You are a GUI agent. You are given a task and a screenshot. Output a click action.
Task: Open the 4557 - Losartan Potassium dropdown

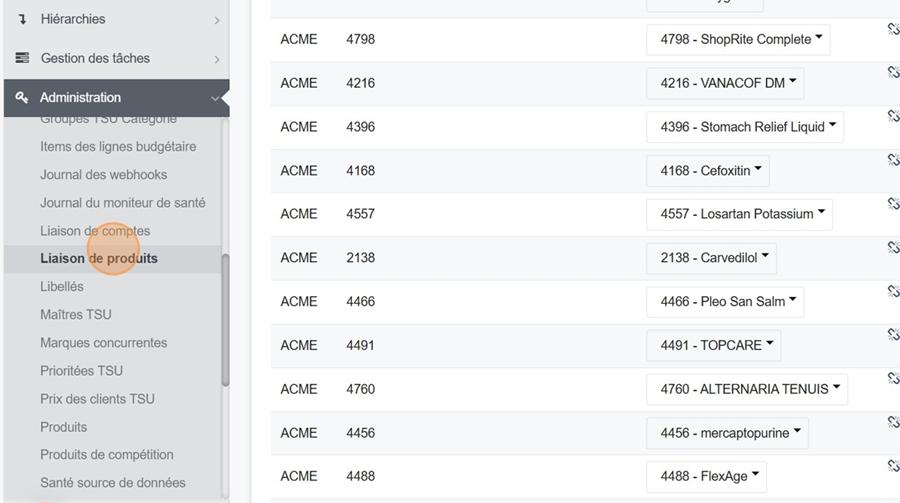tap(739, 214)
